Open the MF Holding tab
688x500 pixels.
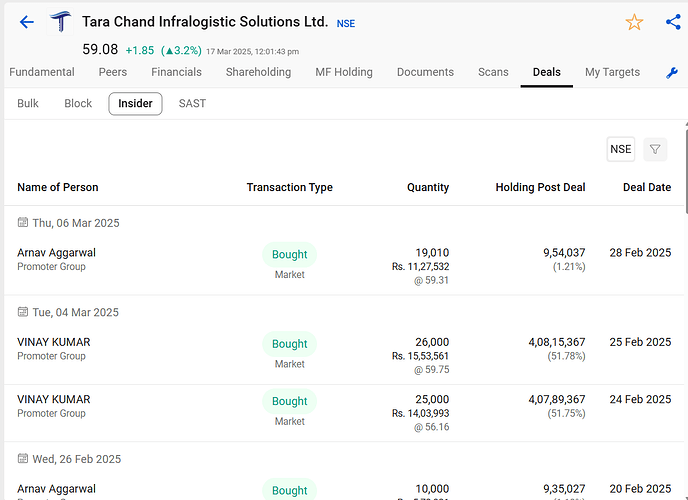344,72
